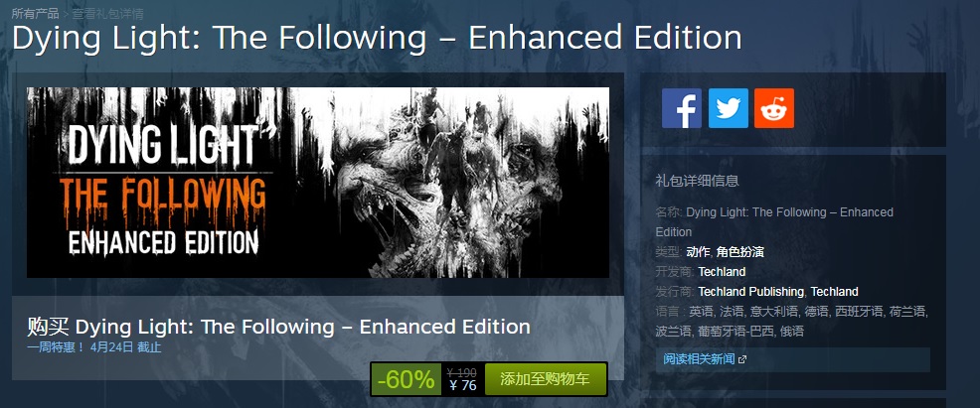Click the 一周特惠 4月24日 截止 offer text

[94, 347]
